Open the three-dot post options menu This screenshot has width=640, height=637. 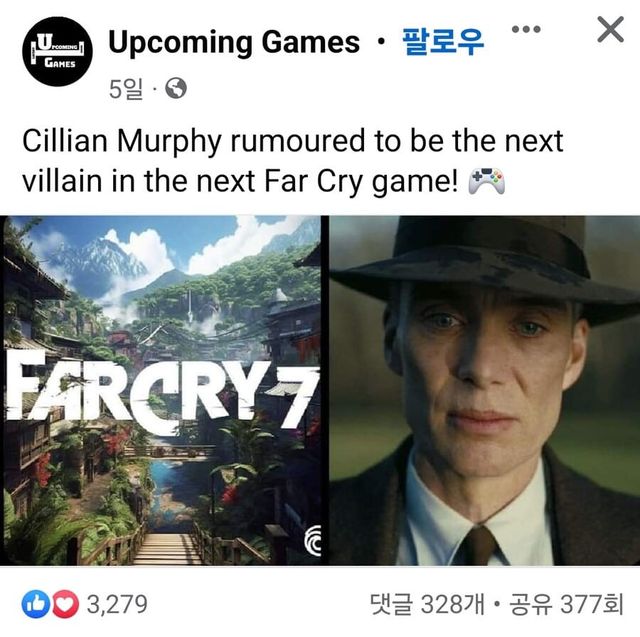click(x=526, y=29)
